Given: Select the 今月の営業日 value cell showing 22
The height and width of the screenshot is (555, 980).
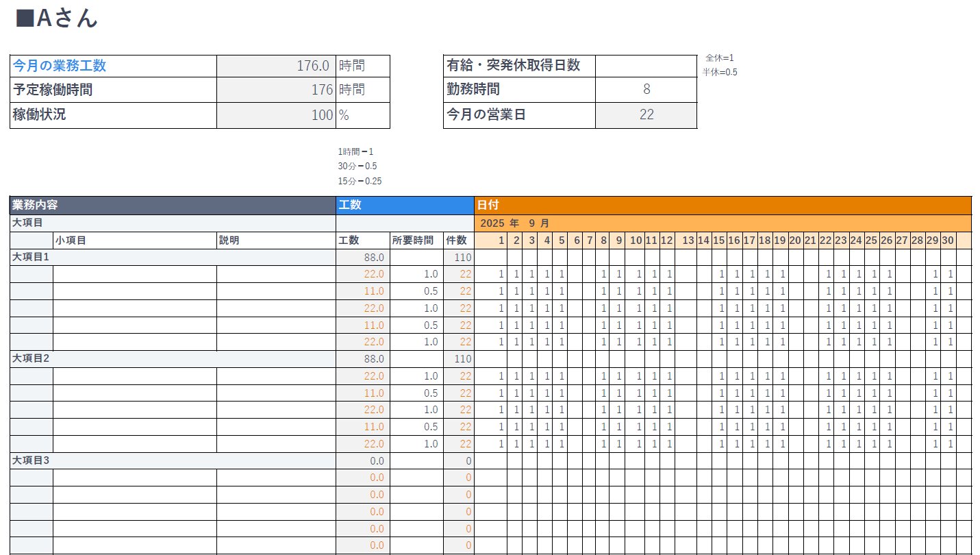Looking at the screenshot, I should click(x=646, y=115).
